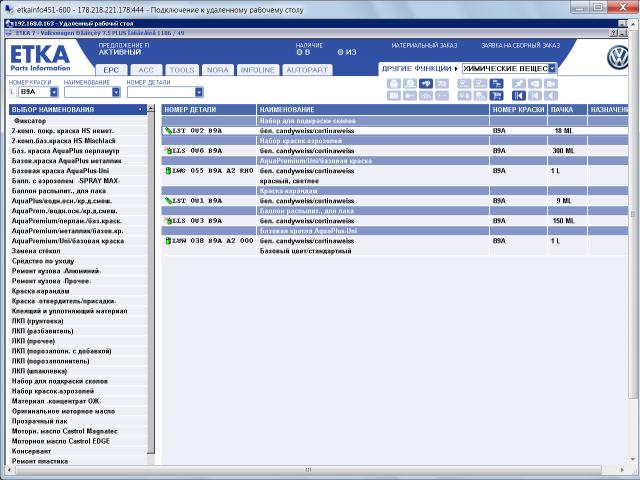Click ЗАЯВКА НА СБОРНЫЙ ЗАКАЗ in the header
Image resolution: width=640 pixels, height=480 pixels.
click(x=520, y=46)
